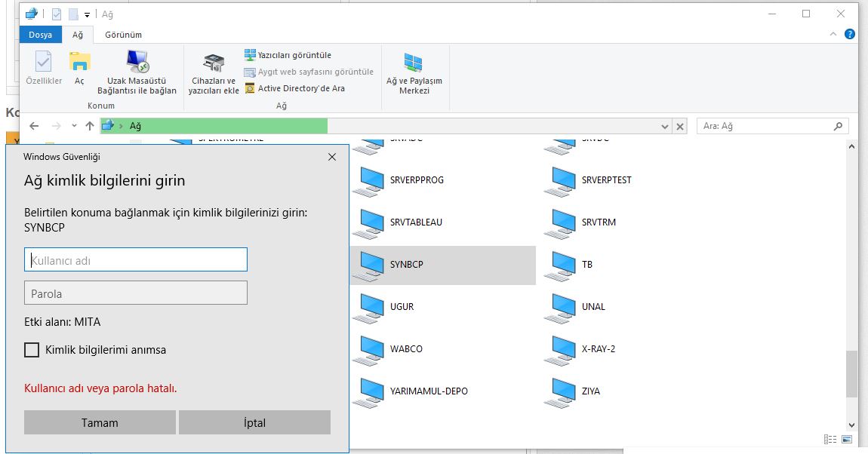Click the Parola password field

(136, 293)
